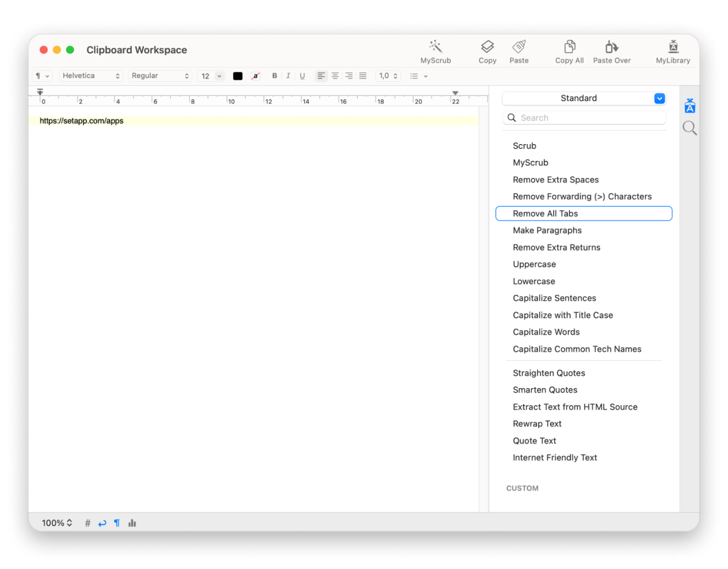
Task: Open the magnifier search sidebar icon
Action: (689, 128)
